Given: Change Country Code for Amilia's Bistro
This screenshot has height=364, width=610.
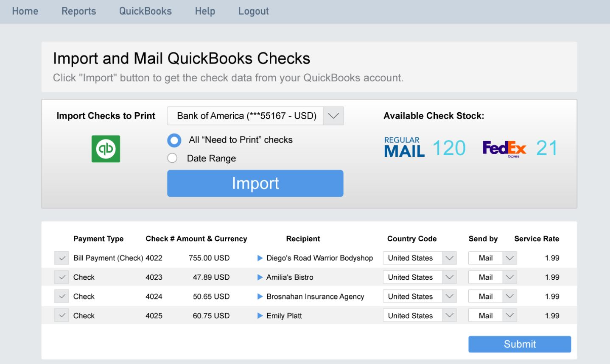Looking at the screenshot, I should pyautogui.click(x=449, y=277).
